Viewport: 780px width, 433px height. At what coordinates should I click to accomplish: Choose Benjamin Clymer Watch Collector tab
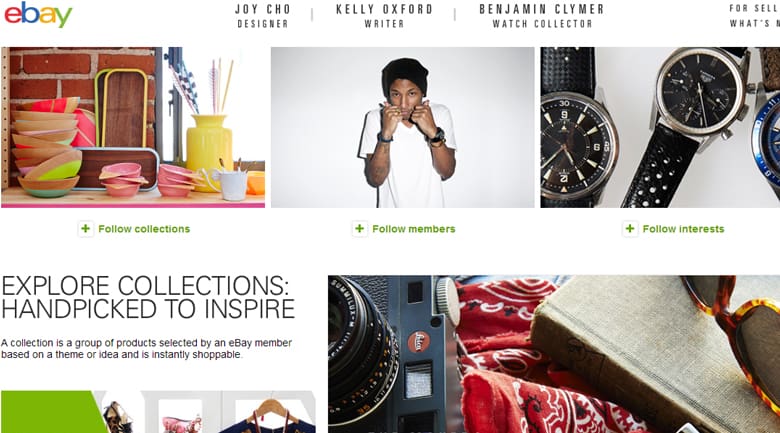542,16
